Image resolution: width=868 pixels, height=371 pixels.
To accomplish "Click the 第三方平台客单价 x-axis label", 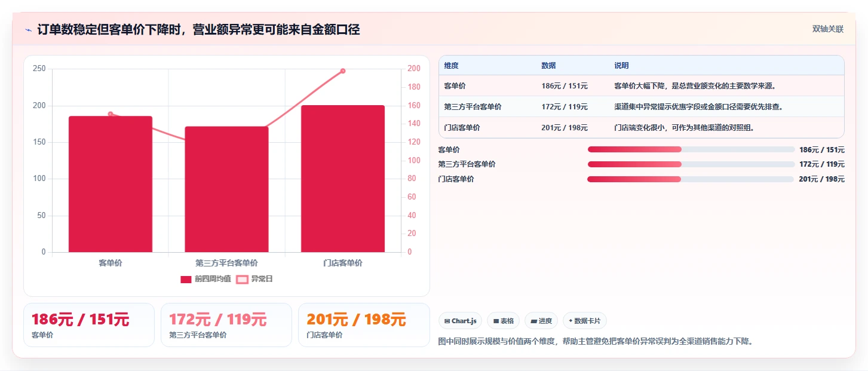I will (226, 263).
